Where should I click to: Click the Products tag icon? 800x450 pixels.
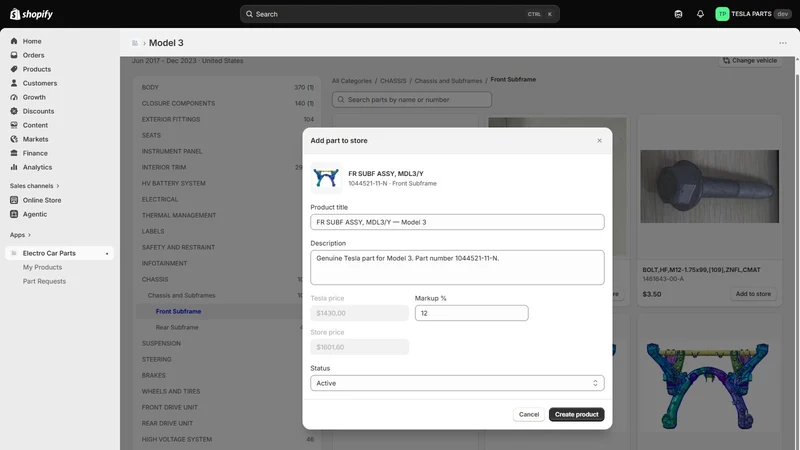tap(14, 69)
